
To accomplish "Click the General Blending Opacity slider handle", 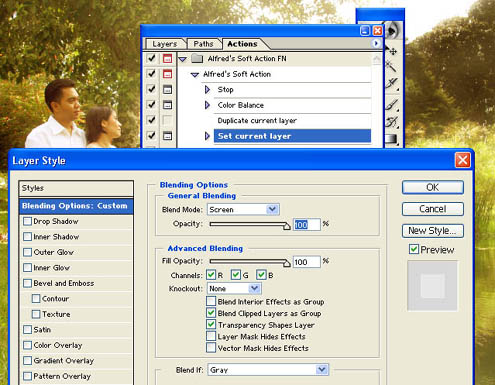I will pyautogui.click(x=287, y=226).
